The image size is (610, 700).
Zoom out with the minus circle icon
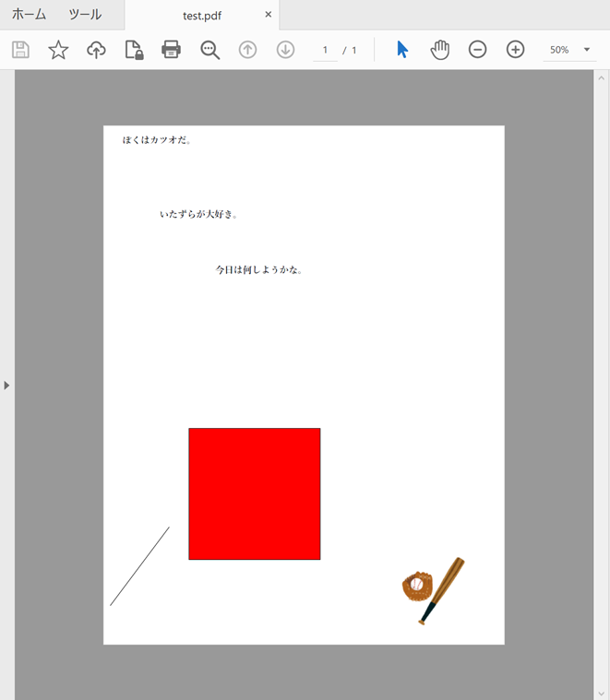click(477, 49)
